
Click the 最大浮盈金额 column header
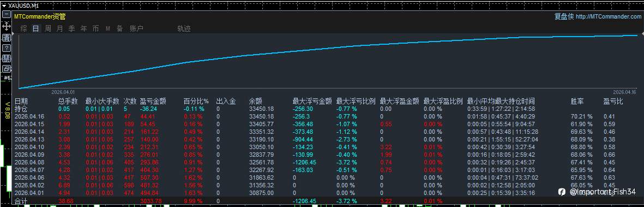[400, 101]
